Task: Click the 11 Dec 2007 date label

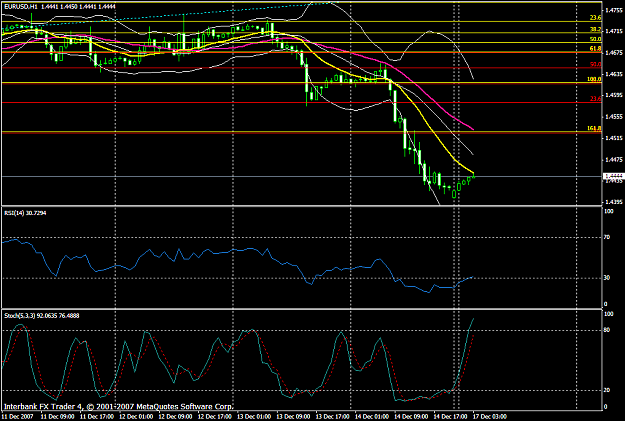Action: (x=18, y=416)
